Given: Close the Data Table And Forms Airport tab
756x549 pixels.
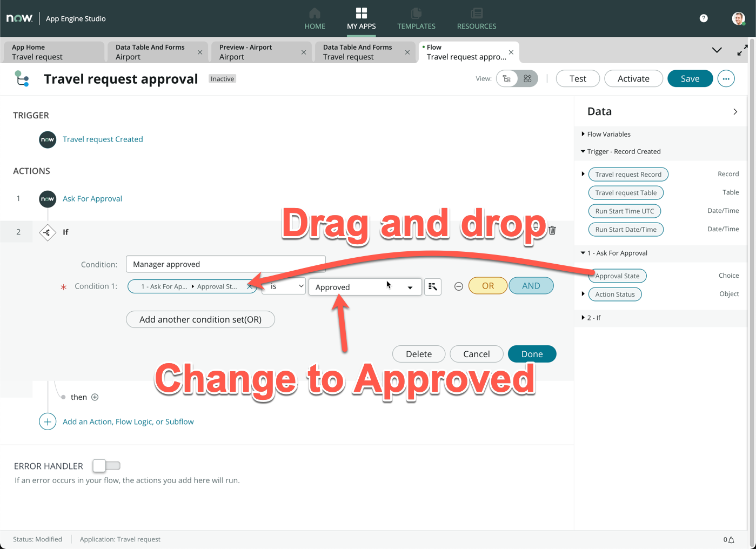Looking at the screenshot, I should pos(200,52).
